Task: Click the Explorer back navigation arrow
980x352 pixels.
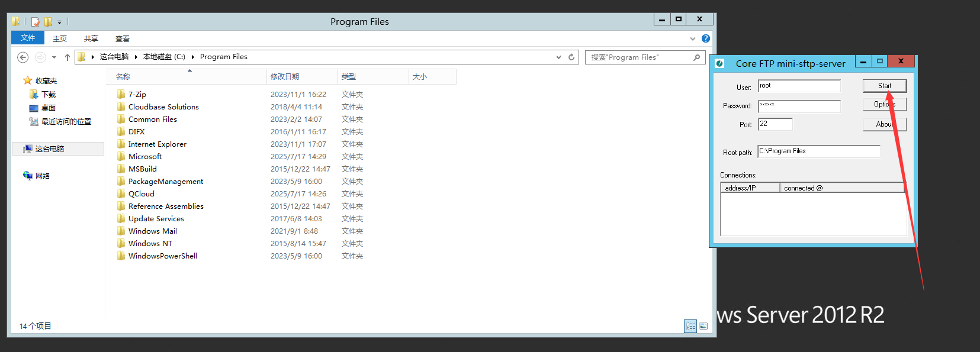Action: [x=23, y=57]
